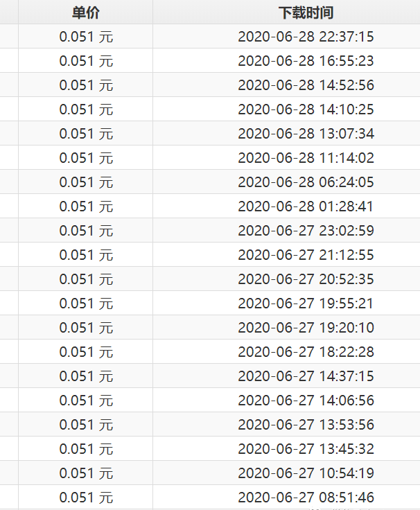Select download time 2020-06-27 19:55:21
Screen dimensions: 420x510
pyautogui.click(x=306, y=303)
